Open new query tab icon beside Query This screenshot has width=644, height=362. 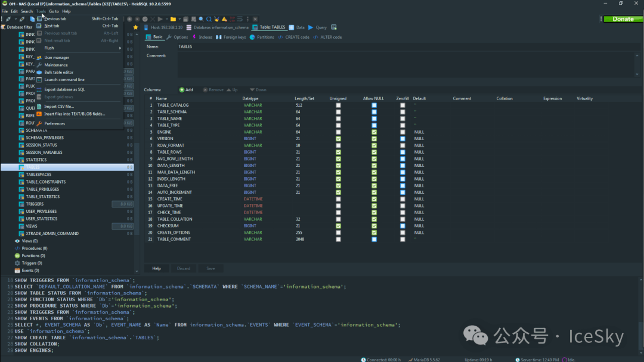click(334, 27)
